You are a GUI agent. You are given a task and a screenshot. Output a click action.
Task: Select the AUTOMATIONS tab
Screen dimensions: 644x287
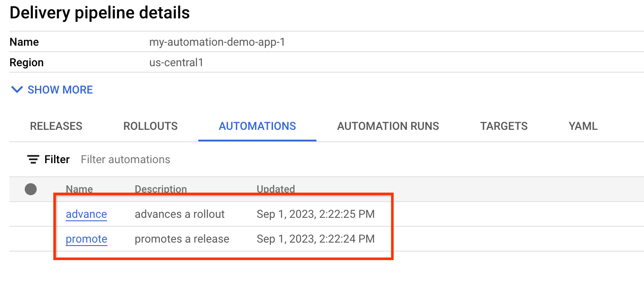point(257,126)
